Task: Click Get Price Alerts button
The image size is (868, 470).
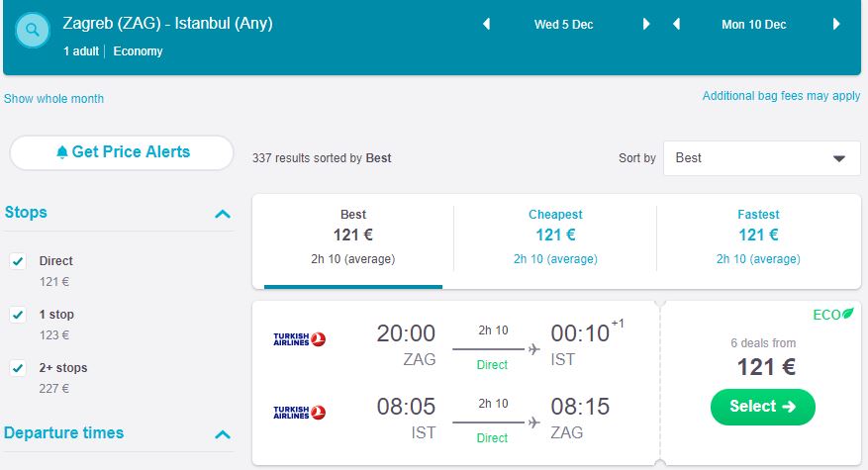Action: [x=122, y=152]
